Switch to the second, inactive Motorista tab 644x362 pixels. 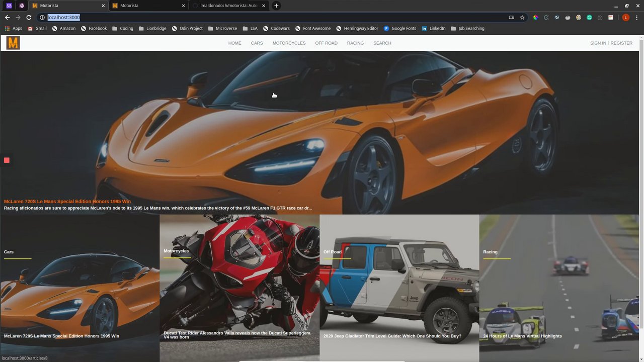[148, 6]
